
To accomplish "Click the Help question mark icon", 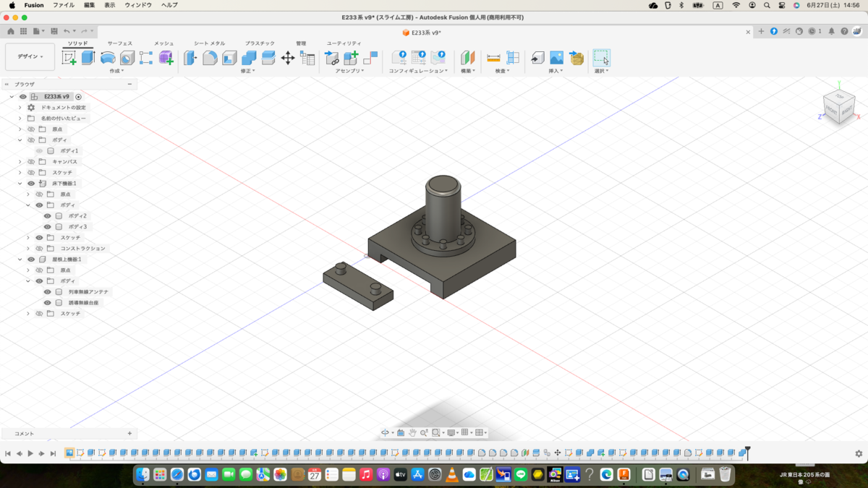I will click(x=844, y=31).
